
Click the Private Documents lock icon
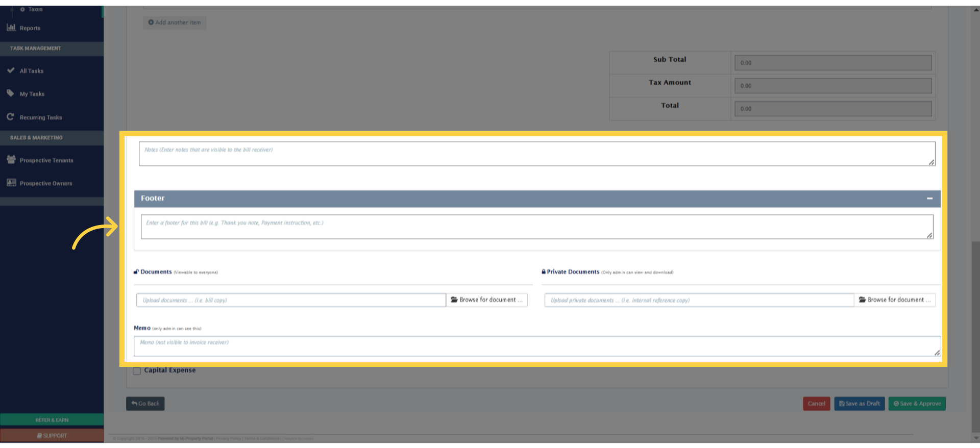[x=544, y=272]
